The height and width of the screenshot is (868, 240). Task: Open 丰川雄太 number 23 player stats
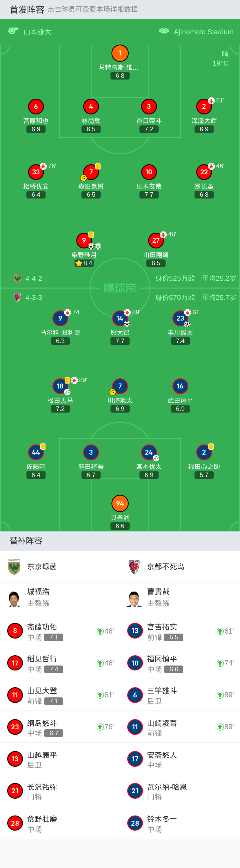click(180, 319)
